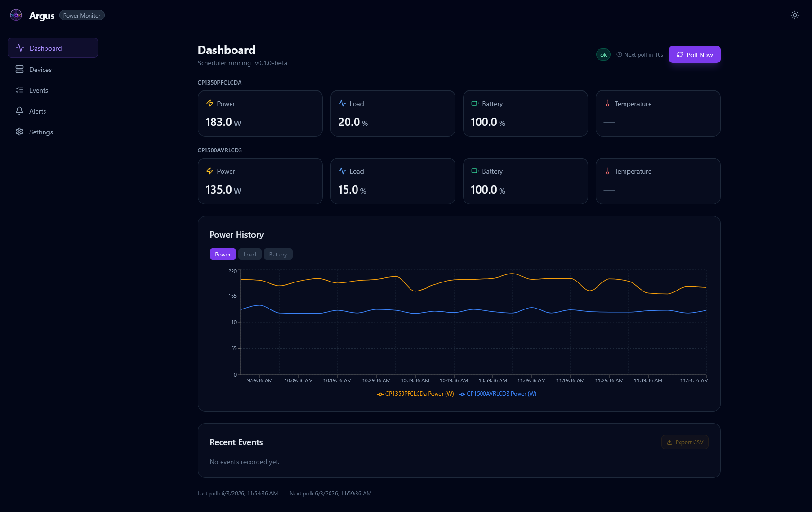The image size is (812, 512).
Task: Click the Power Monitor badge
Action: [82, 16]
